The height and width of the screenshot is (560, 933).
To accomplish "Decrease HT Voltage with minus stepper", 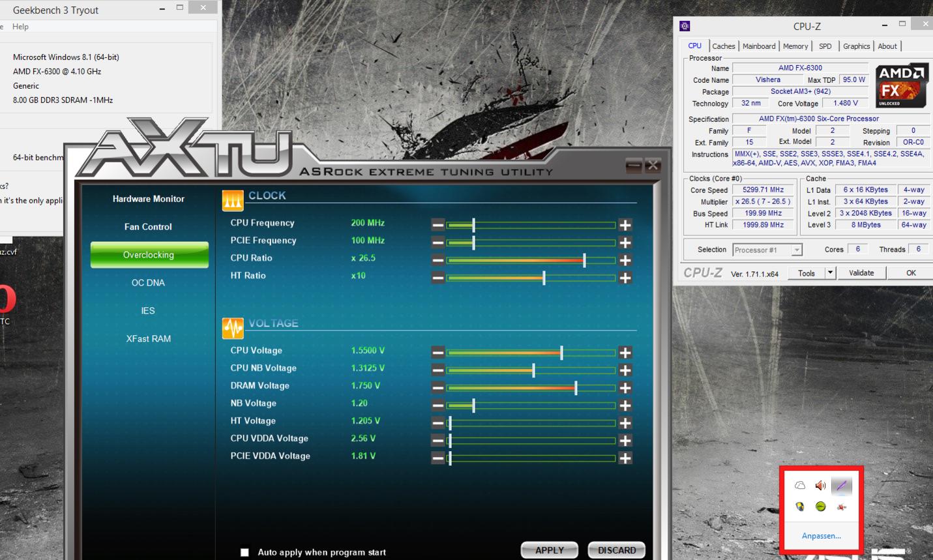I will [438, 423].
